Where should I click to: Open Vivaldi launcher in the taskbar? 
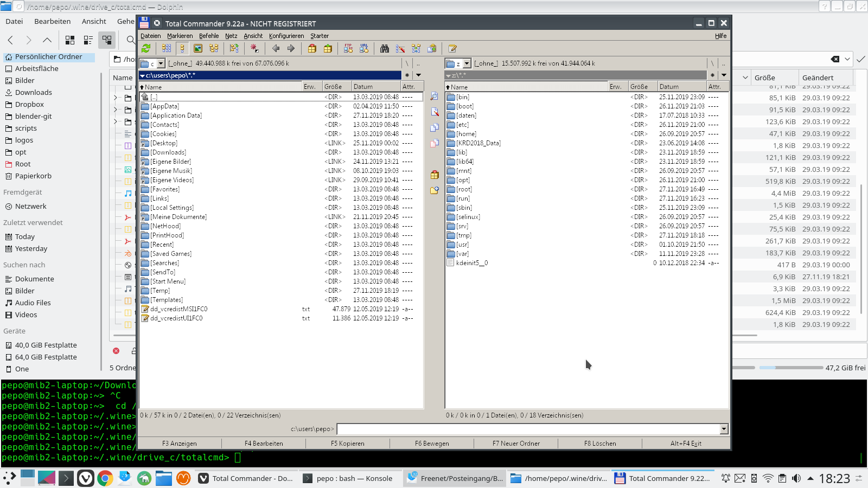pos(86,478)
